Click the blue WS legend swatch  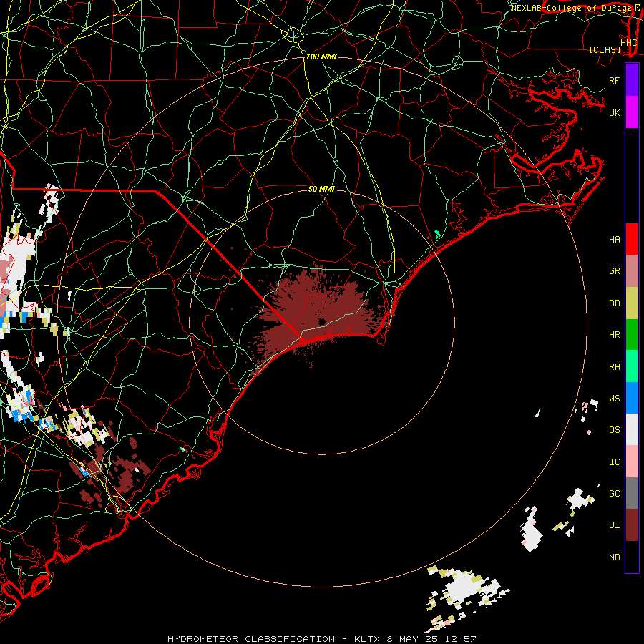pos(632,398)
